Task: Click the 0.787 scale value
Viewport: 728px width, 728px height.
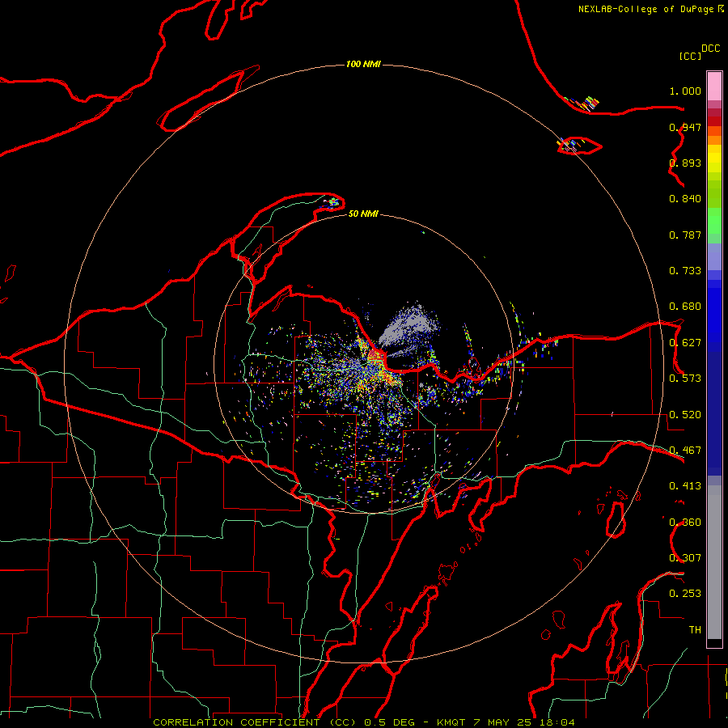Action: (685, 235)
